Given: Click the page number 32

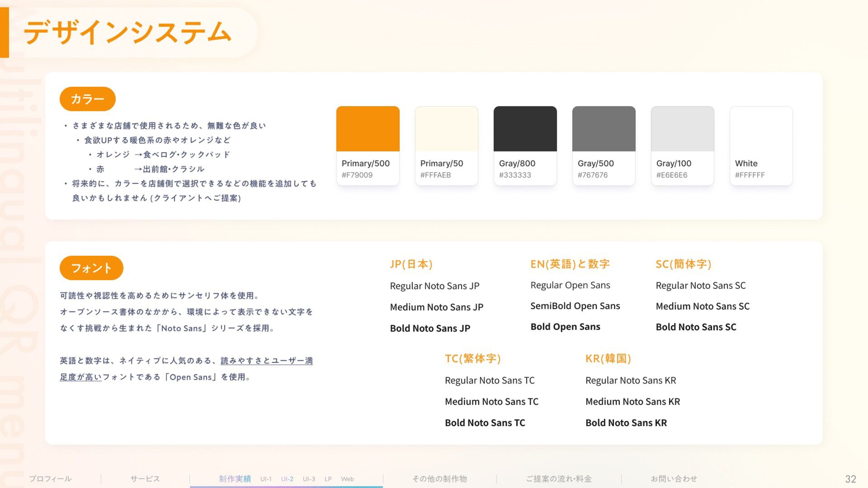Looking at the screenshot, I should pos(850,479).
